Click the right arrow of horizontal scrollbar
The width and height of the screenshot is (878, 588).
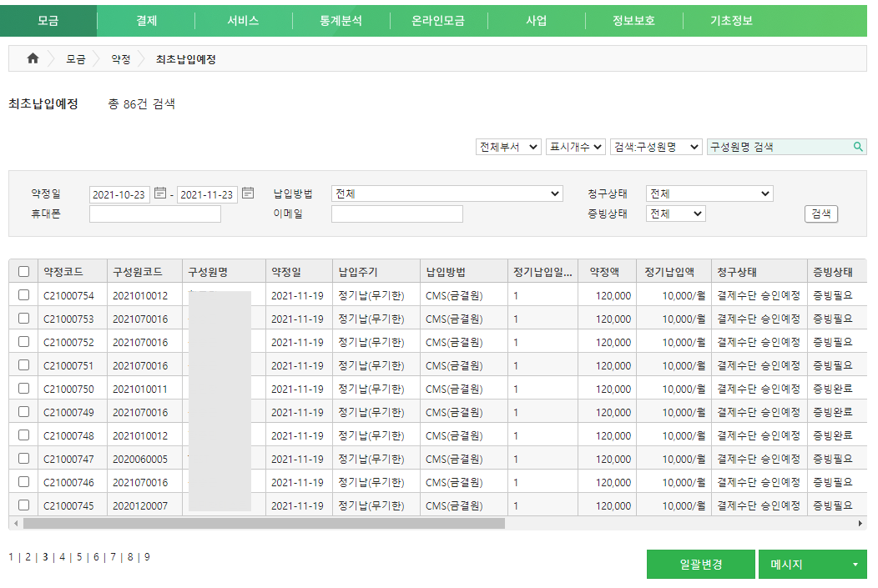860,523
